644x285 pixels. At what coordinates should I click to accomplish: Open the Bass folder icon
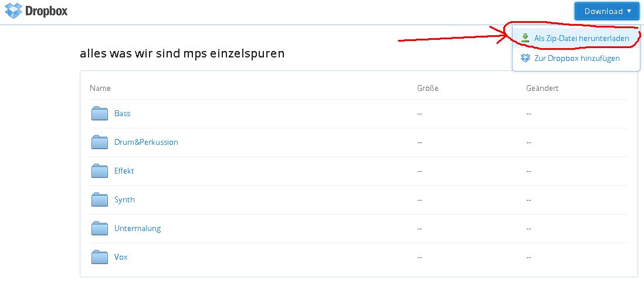(x=99, y=113)
